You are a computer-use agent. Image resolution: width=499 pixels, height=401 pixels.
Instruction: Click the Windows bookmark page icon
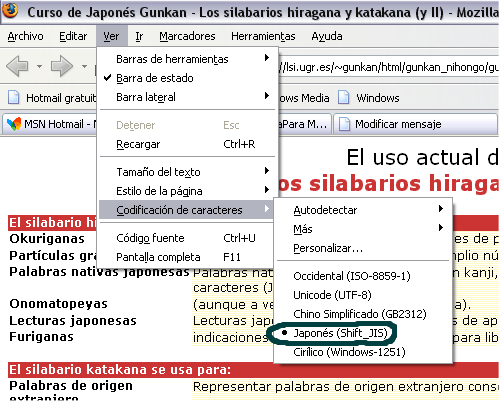pos(344,98)
